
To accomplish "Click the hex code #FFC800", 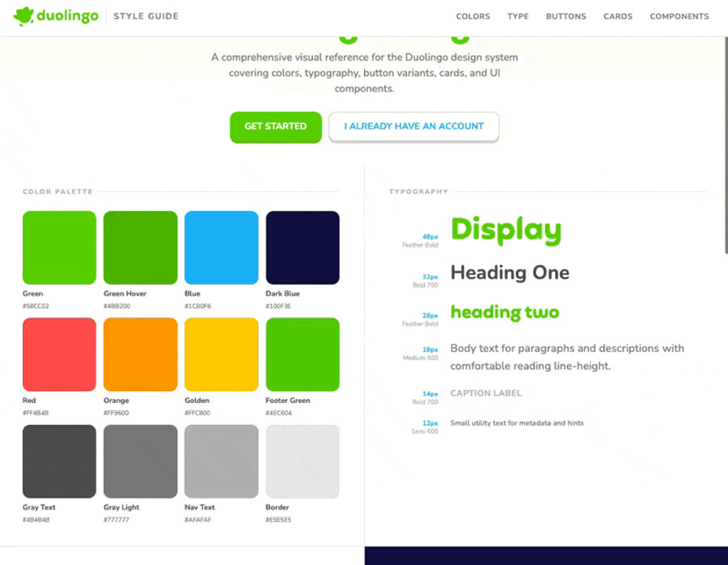I will (x=198, y=413).
